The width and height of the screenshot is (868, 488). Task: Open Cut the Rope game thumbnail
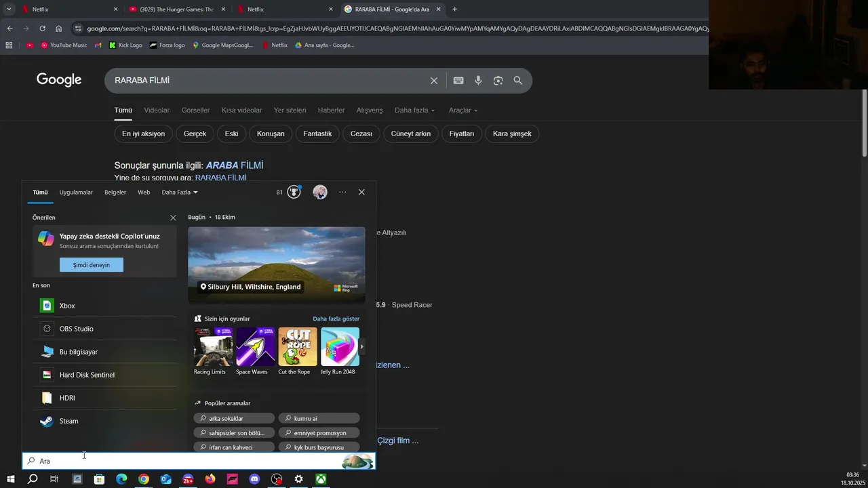(297, 346)
